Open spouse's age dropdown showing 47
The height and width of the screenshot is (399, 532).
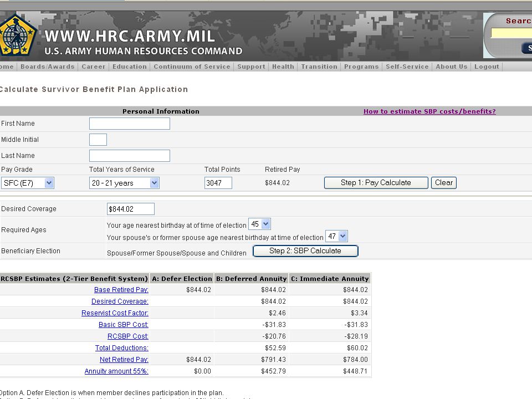pyautogui.click(x=336, y=236)
